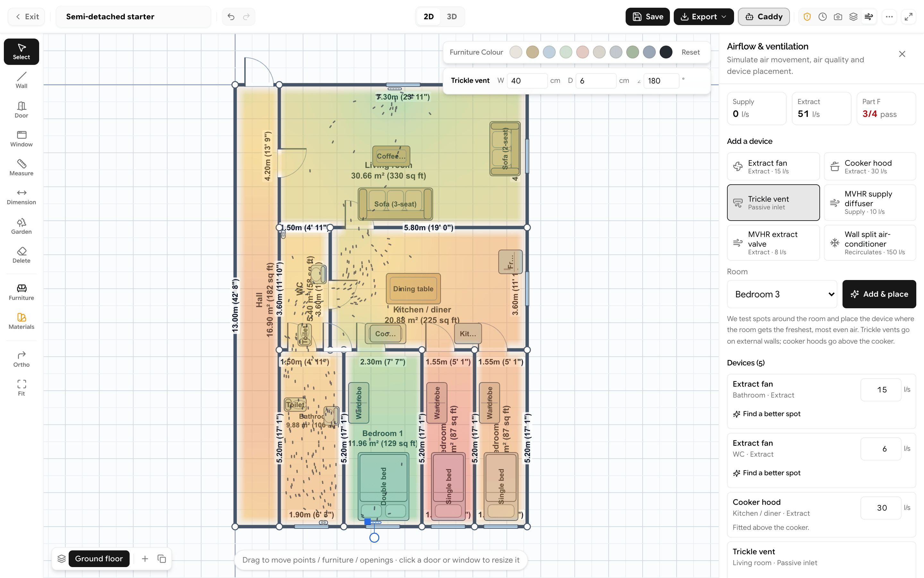This screenshot has height=578, width=924.
Task: Find a better spot for WC fan
Action: tap(766, 473)
